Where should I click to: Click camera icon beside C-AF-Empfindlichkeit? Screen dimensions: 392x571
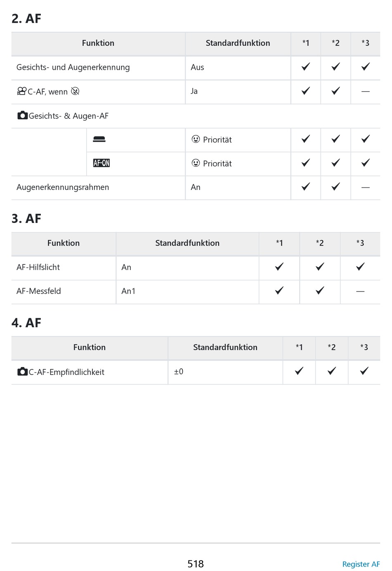pos(23,372)
